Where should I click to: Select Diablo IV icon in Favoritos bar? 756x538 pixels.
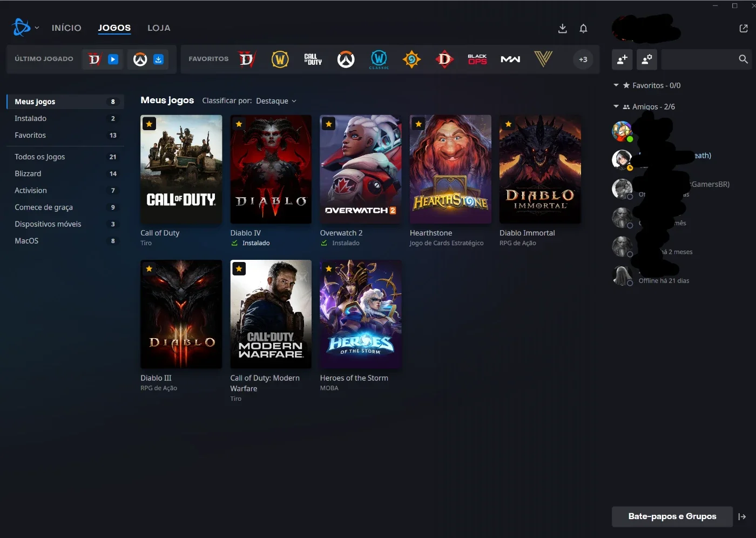pyautogui.click(x=247, y=59)
